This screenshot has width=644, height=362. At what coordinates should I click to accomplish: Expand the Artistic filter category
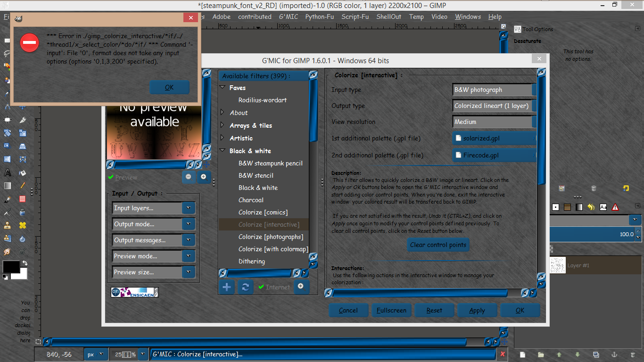click(x=223, y=138)
